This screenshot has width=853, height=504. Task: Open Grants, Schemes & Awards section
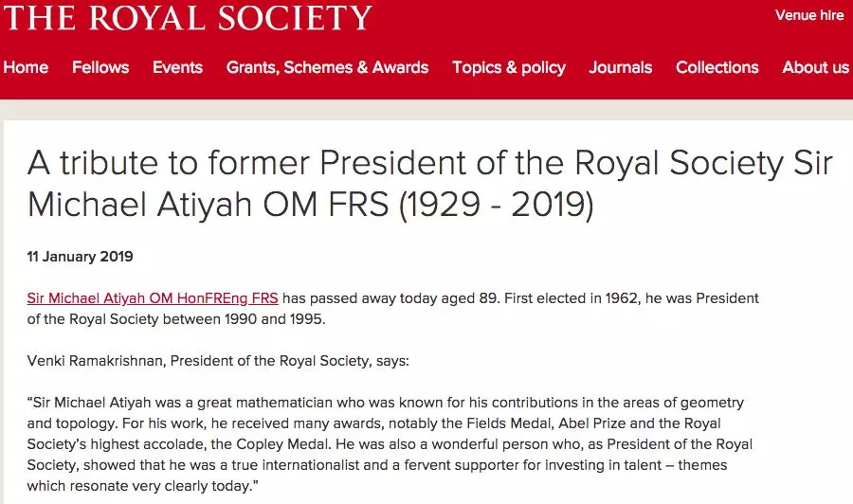327,67
